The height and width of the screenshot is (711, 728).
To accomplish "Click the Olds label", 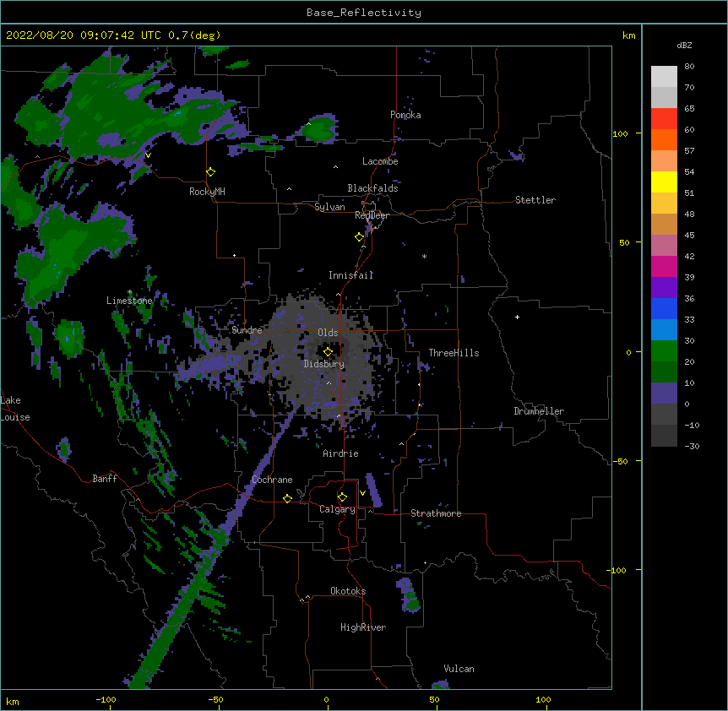I will (328, 333).
